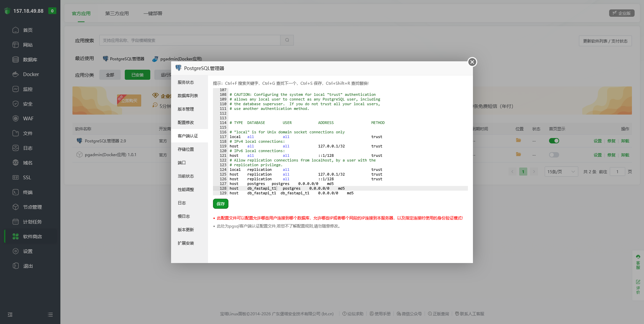Screen dimensions: 644x324
Task: Select page 1 in pagination
Action: pyautogui.click(x=523, y=172)
